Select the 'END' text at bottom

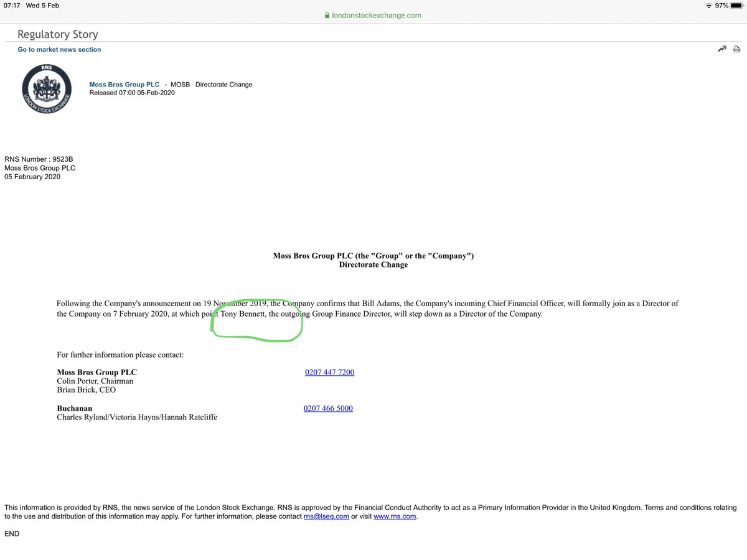(x=12, y=534)
